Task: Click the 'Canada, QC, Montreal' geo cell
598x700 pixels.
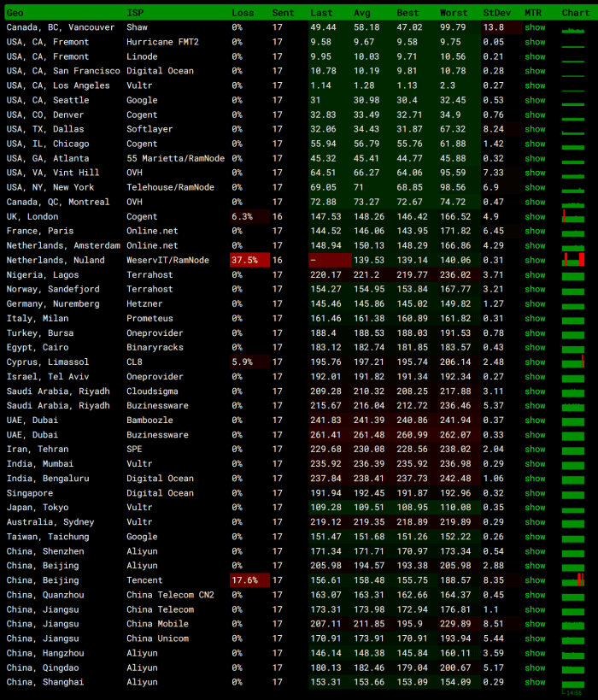Action: click(x=58, y=203)
